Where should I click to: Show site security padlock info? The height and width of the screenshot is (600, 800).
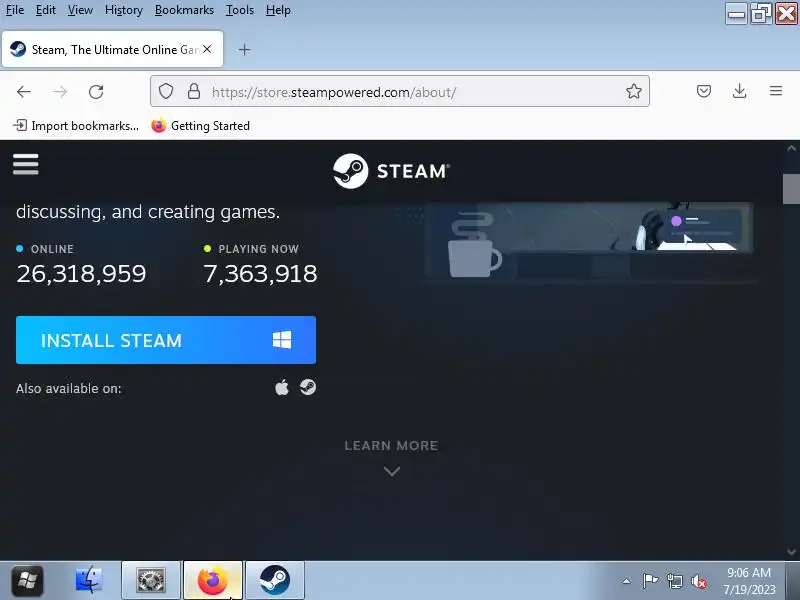coord(193,91)
